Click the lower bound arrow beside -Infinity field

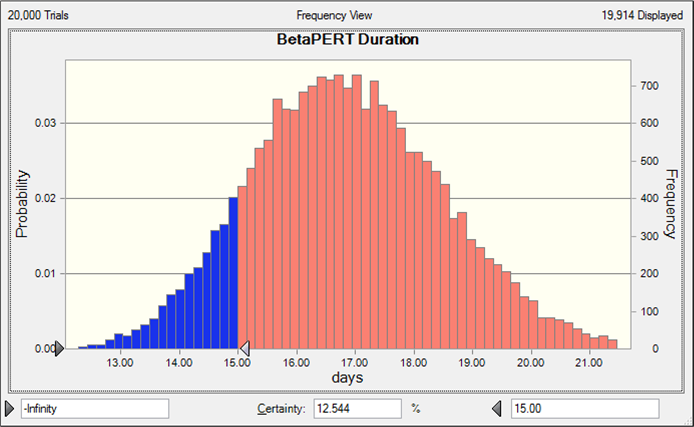point(9,408)
